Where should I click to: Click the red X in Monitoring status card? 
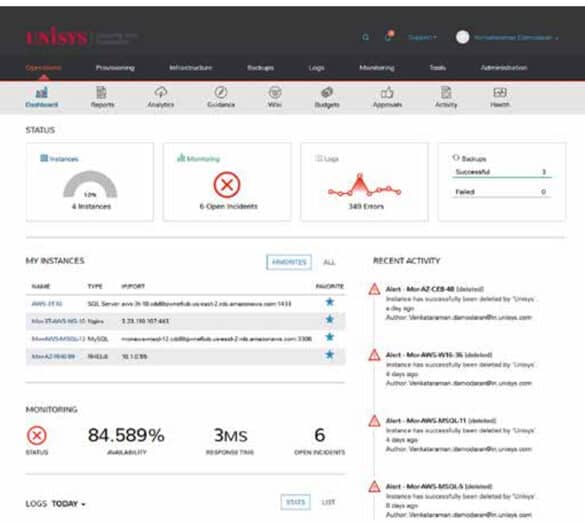tap(227, 185)
